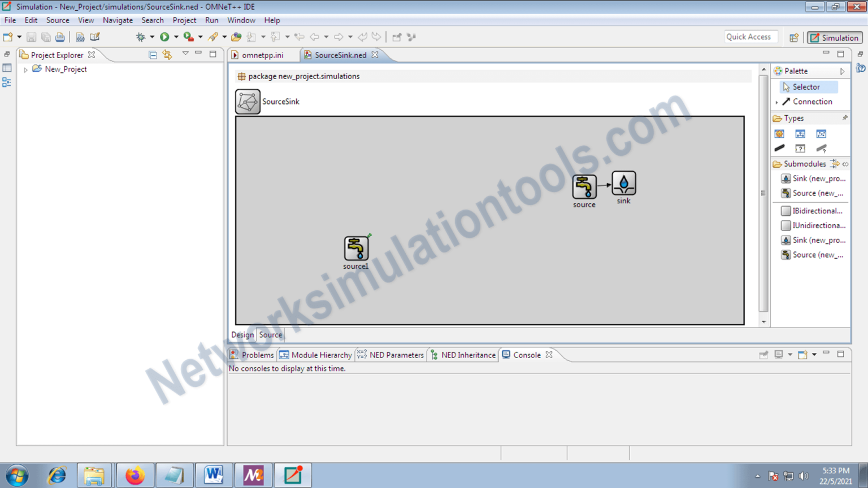Switch to the omnetpp.ini tab
This screenshot has height=488, width=868.
point(263,55)
